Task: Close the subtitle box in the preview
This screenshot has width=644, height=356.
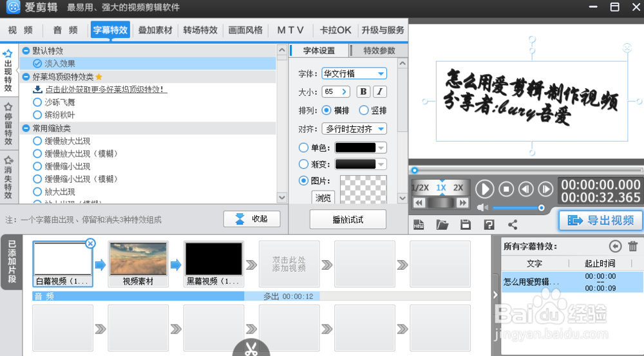Action: [627, 48]
